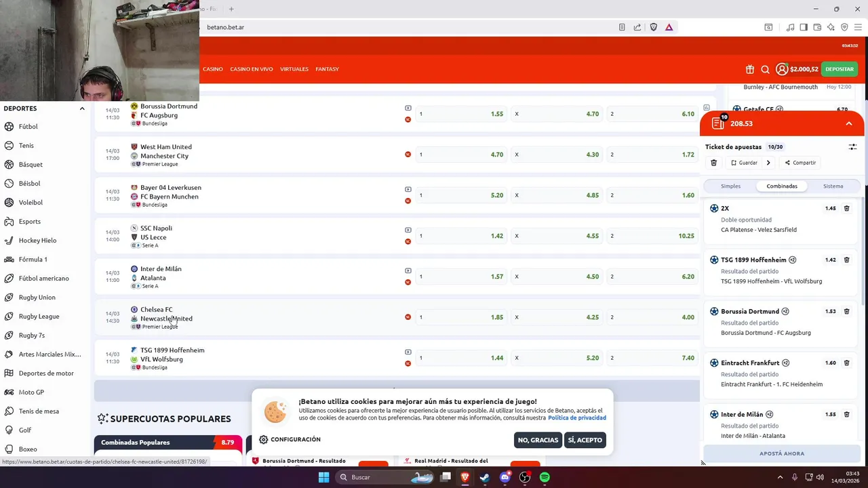Image resolution: width=868 pixels, height=488 pixels.
Task: Select Básquet from the sports list
Action: pyautogui.click(x=31, y=165)
